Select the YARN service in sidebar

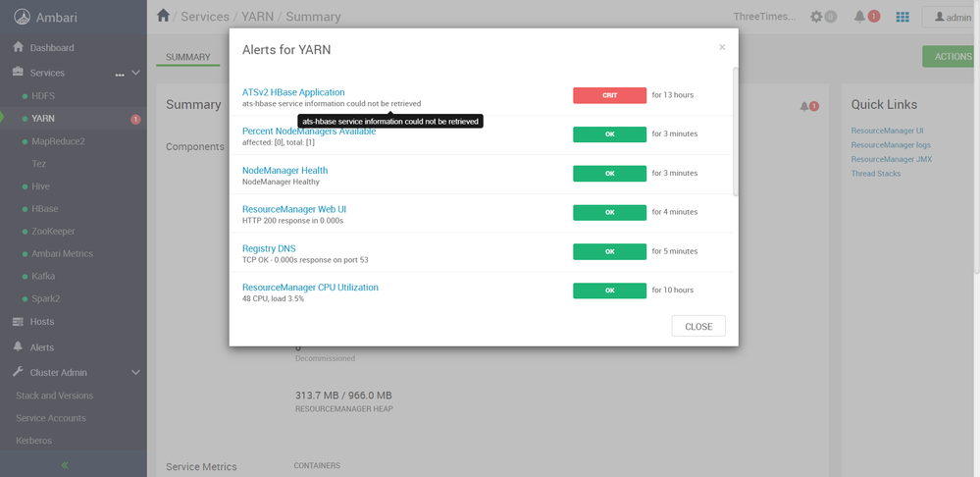point(43,119)
